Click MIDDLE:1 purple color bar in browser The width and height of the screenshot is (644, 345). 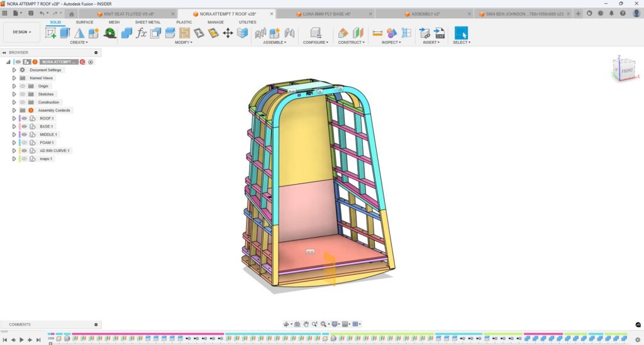pos(19,134)
